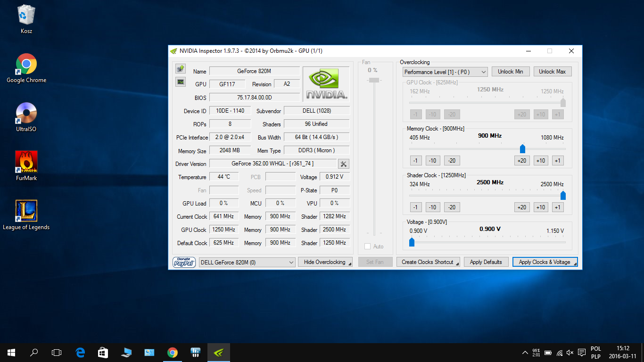
Task: Increase Memory Clock by 1 MHz
Action: point(558,161)
